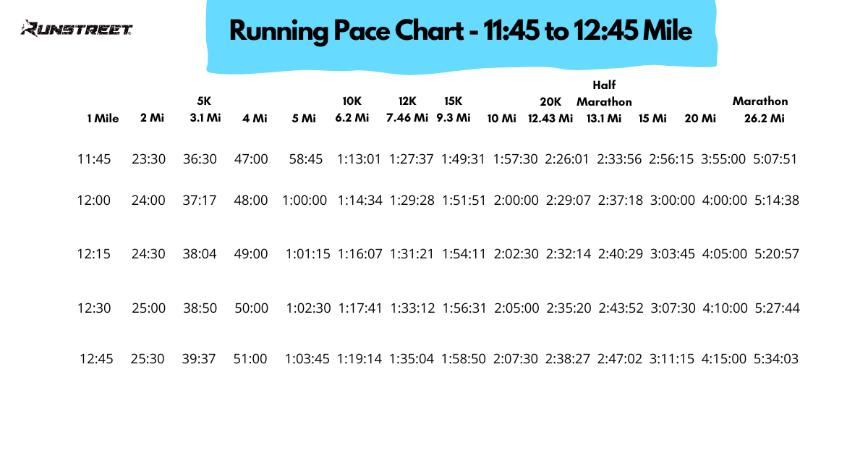Image resolution: width=868 pixels, height=456 pixels.
Task: Click the 10K 6.2 Mi column header
Action: [x=352, y=109]
